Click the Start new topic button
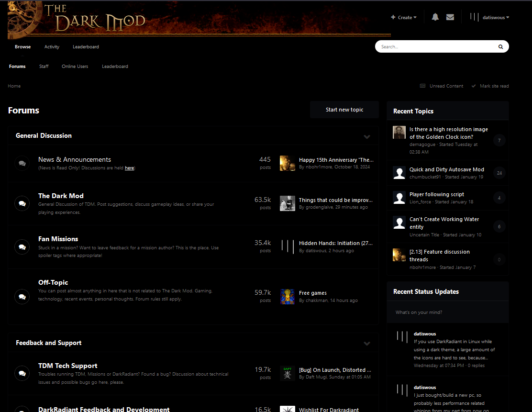This screenshot has width=532, height=412. [x=344, y=110]
